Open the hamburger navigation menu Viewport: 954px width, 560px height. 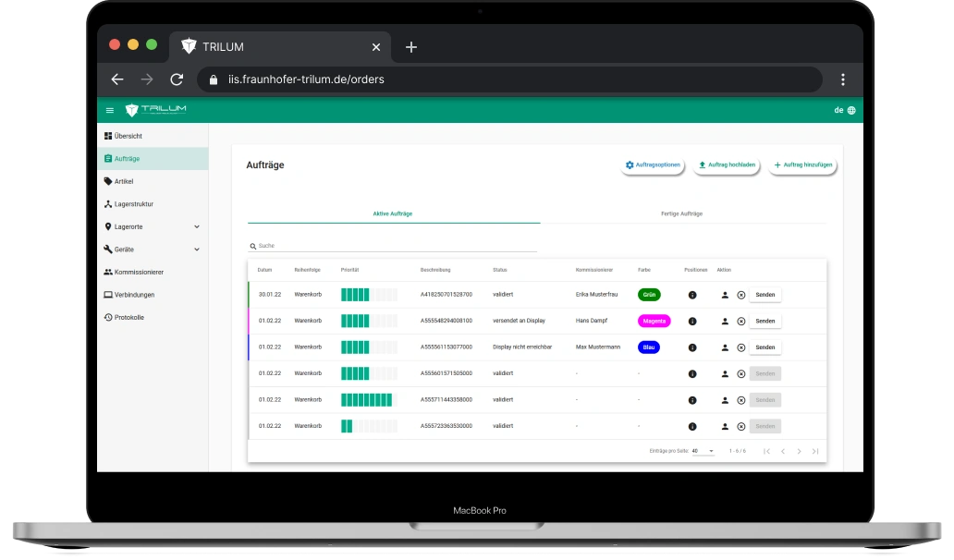(110, 110)
